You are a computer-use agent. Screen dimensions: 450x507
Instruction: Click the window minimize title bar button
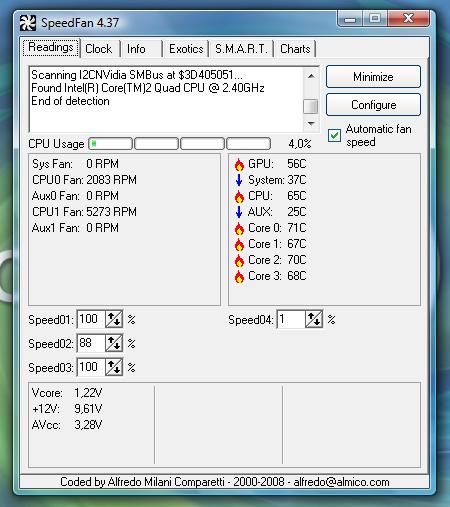tap(350, 18)
